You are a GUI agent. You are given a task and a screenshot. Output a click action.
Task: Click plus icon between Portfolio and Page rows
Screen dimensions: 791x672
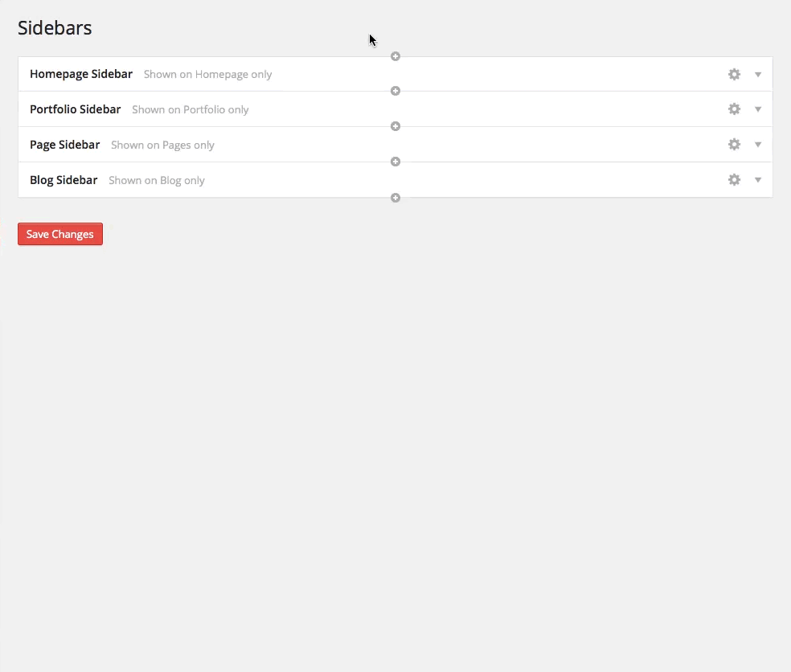395,126
